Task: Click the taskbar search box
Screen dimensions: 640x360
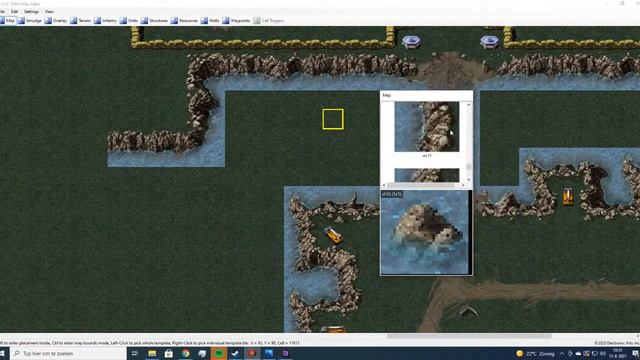Action: coord(68,353)
